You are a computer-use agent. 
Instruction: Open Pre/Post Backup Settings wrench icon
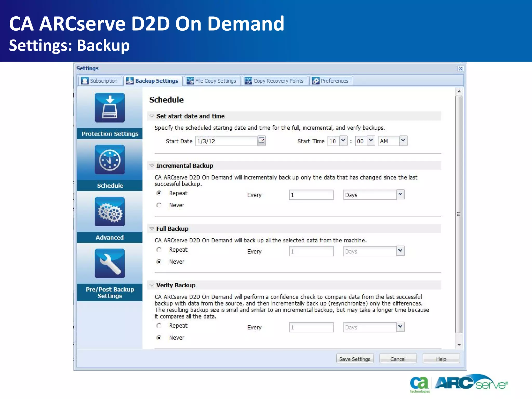coord(110,263)
